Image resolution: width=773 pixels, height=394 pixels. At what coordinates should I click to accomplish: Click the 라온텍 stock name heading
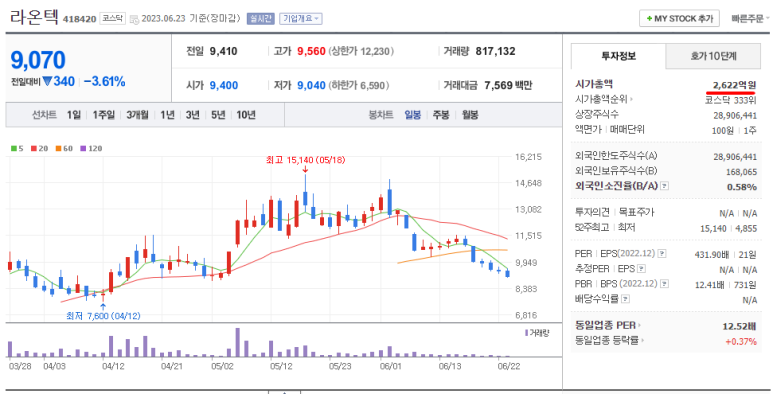point(34,18)
